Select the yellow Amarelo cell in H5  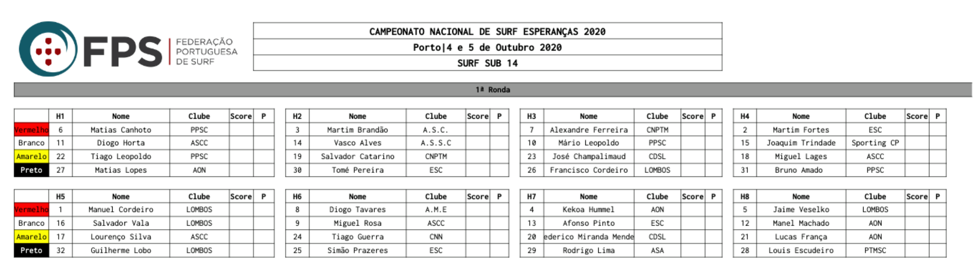tap(32, 236)
